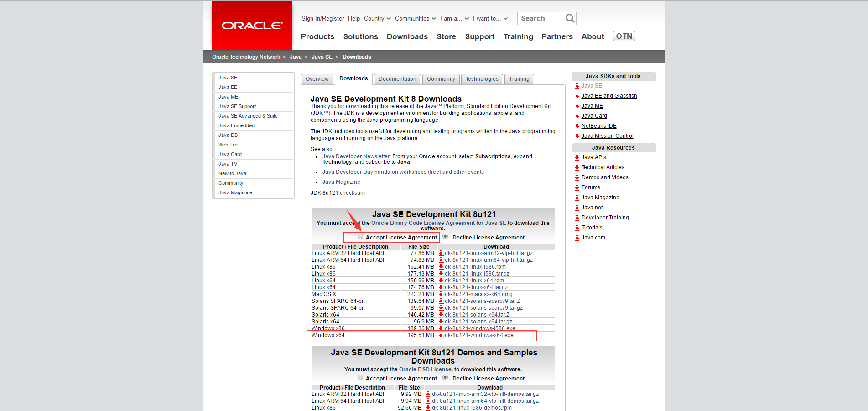Open the Oracle BSD License link
This screenshot has height=411, width=868.
point(426,369)
